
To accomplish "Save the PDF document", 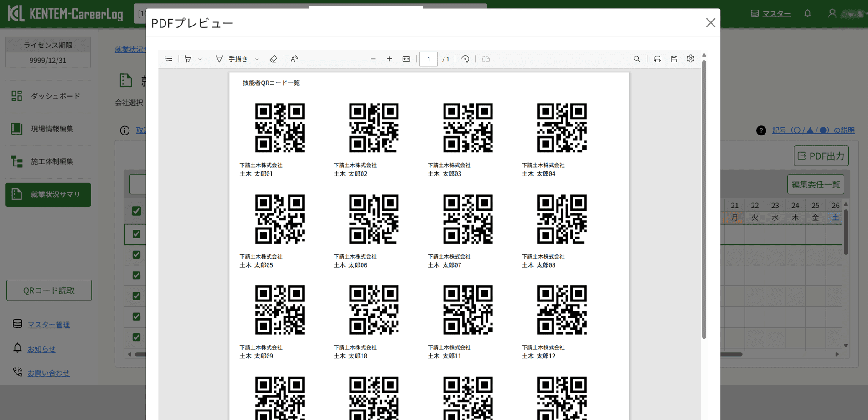I will point(674,58).
